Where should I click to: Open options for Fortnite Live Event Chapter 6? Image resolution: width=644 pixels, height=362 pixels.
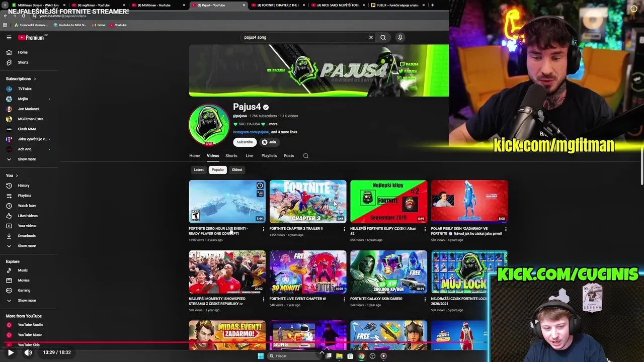tap(344, 299)
